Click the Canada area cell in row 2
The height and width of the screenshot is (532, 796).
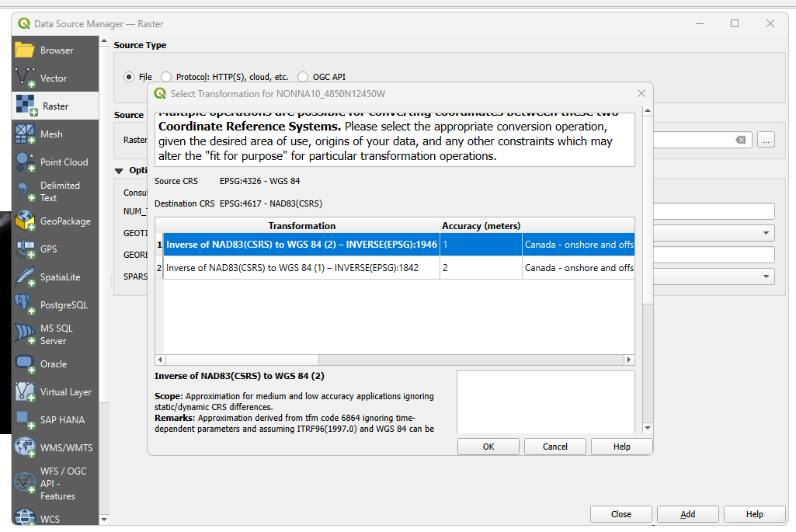click(579, 267)
